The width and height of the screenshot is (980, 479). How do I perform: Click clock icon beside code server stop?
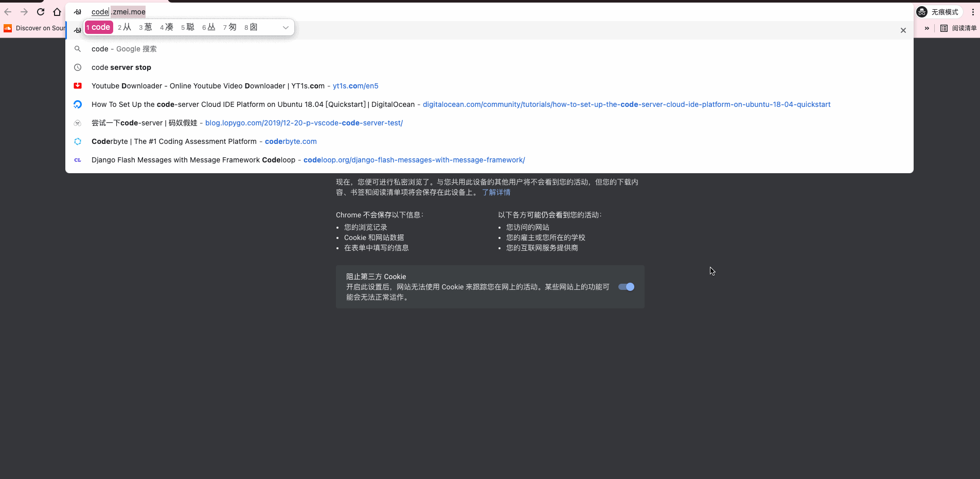coord(78,67)
